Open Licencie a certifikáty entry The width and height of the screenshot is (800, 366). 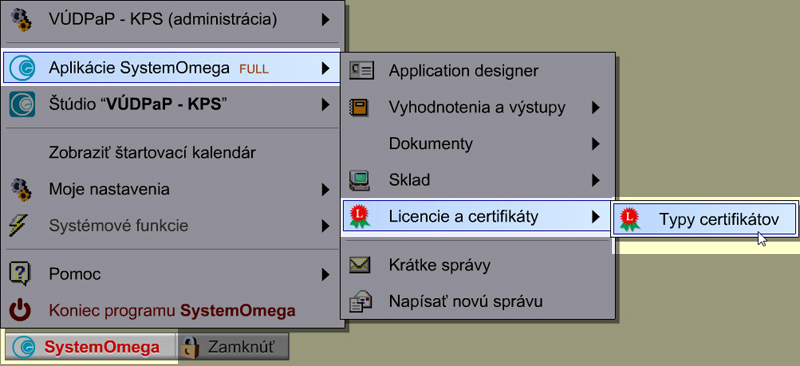click(478, 217)
